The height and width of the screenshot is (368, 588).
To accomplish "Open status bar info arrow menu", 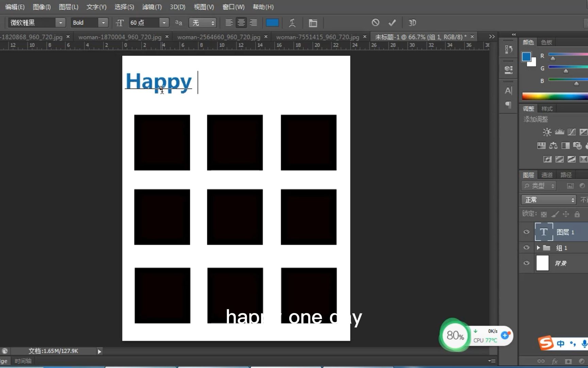I will [x=99, y=351].
